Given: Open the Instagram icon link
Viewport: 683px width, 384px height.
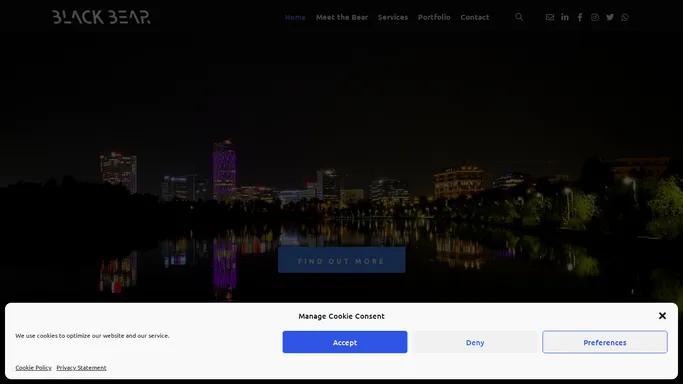Looking at the screenshot, I should (x=595, y=17).
